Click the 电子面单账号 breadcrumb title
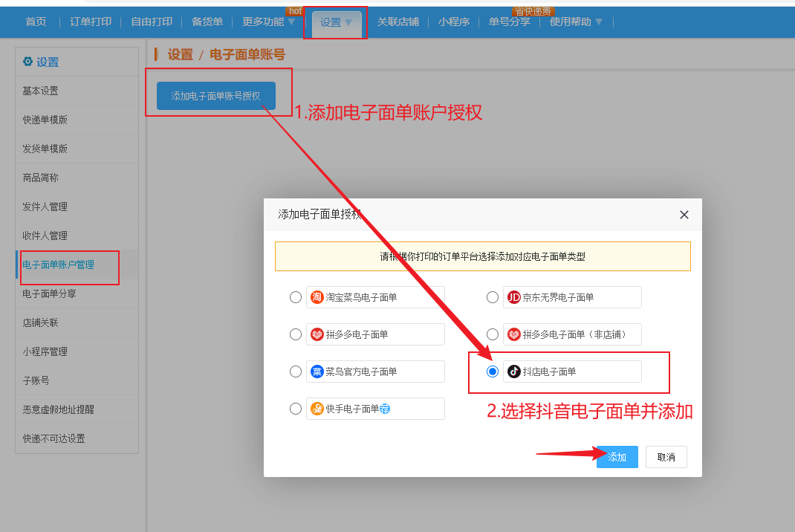The image size is (795, 532). [x=247, y=54]
